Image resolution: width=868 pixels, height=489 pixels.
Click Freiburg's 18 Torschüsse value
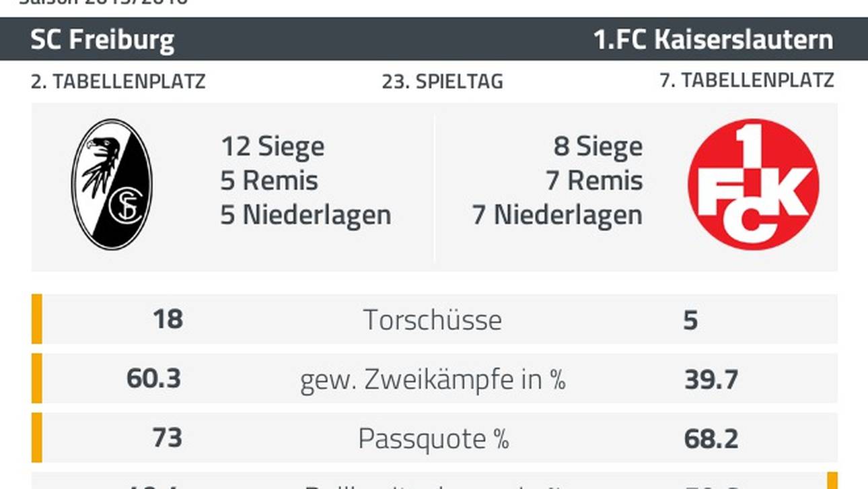click(x=167, y=319)
